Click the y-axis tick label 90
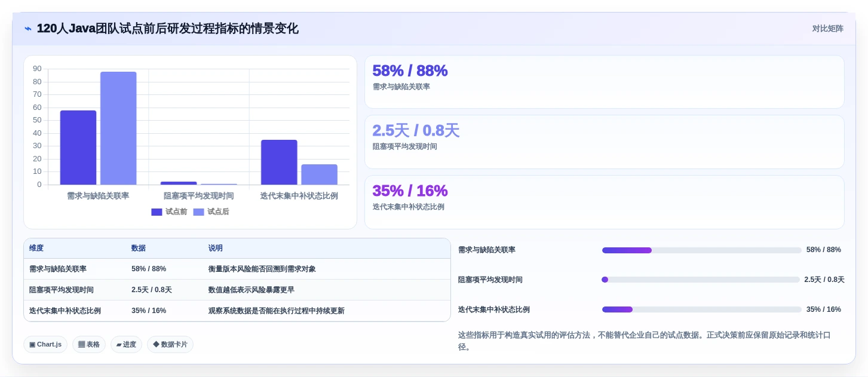 (x=37, y=69)
